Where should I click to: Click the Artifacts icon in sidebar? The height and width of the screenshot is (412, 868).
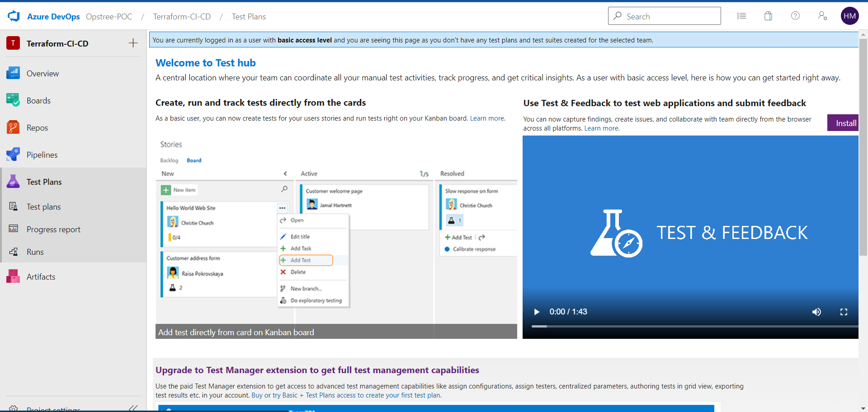[x=13, y=276]
